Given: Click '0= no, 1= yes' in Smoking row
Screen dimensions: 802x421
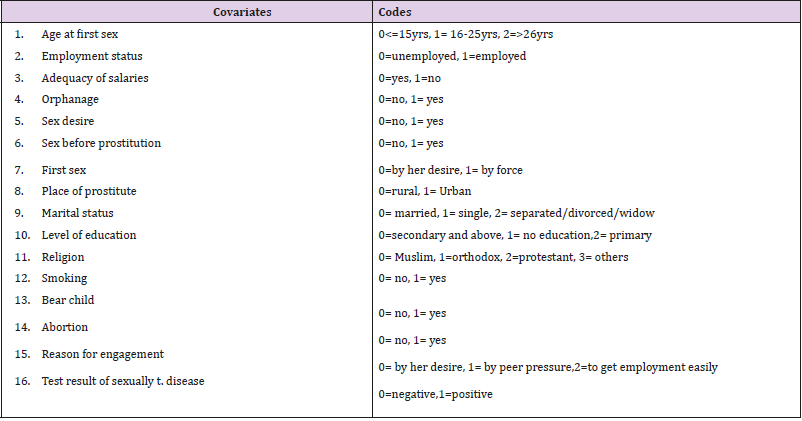Looking at the screenshot, I should [x=412, y=279].
